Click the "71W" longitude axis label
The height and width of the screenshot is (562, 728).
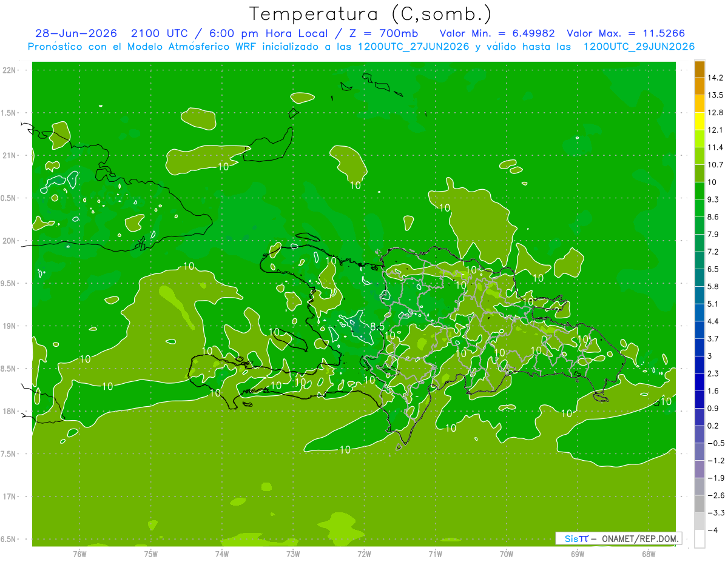(x=435, y=554)
